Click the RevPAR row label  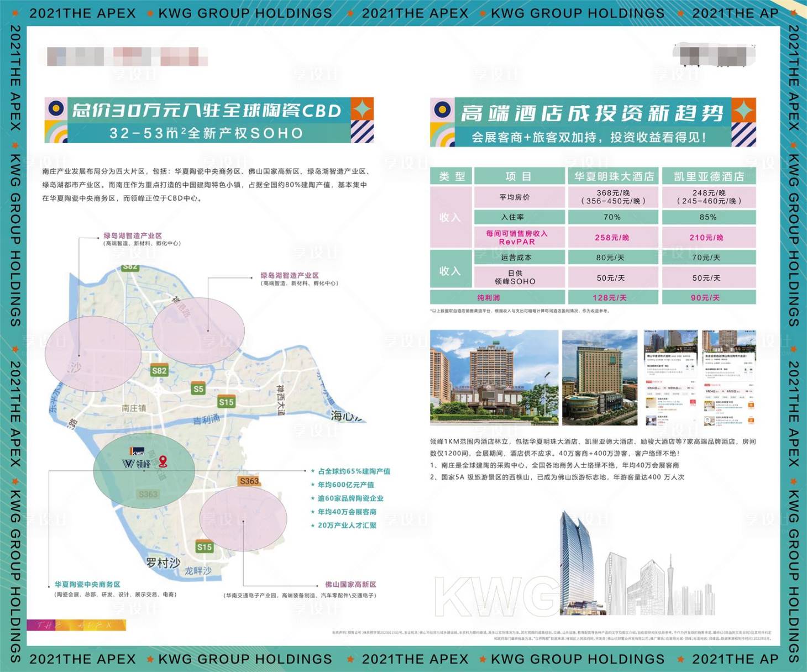(x=519, y=237)
